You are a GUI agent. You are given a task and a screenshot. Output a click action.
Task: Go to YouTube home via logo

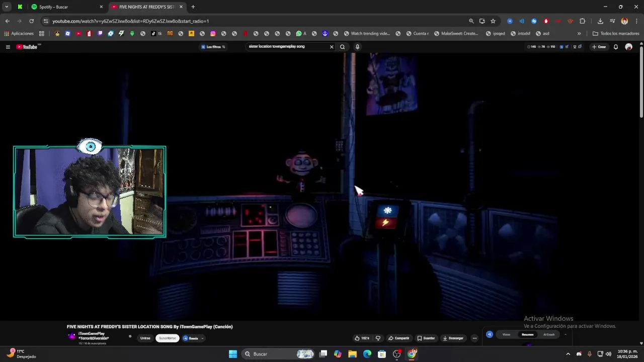[27, 47]
